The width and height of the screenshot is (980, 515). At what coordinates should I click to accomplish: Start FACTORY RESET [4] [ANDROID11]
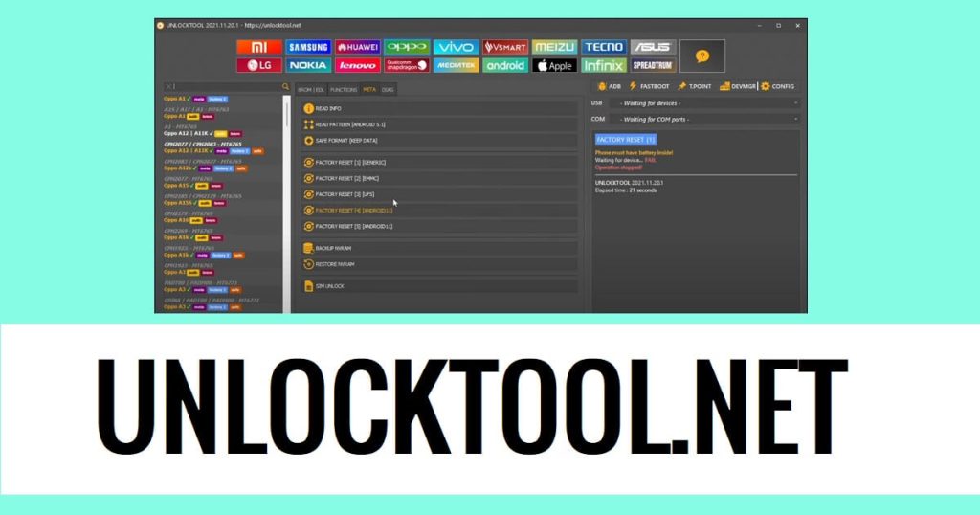[x=439, y=211]
